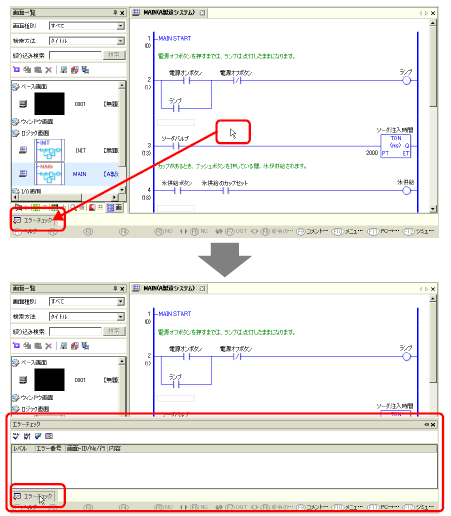Click first checkmark icon in Error Check toolbar
Screen dimensions: 451x516
click(16, 436)
